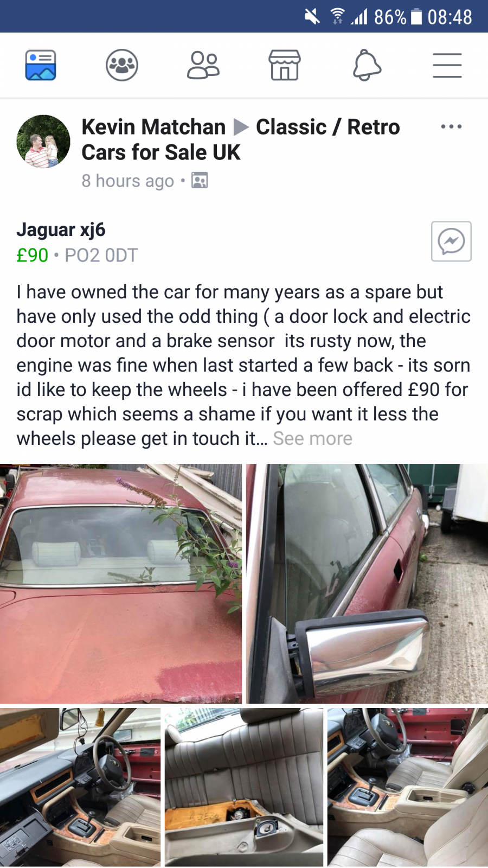The width and height of the screenshot is (488, 868).
Task: Tap Kevin Matchan's profile picture
Action: 43,141
